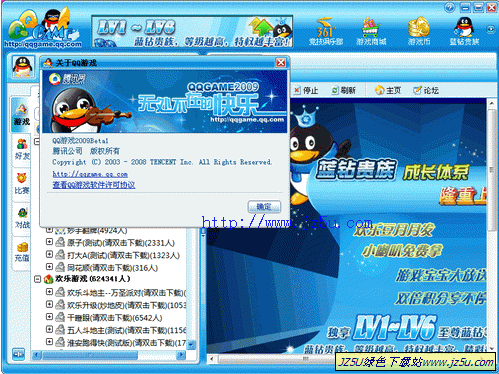The image size is (499, 374).
Task: Click the game icon beside 干瞪眼
Action: pyautogui.click(x=60, y=317)
